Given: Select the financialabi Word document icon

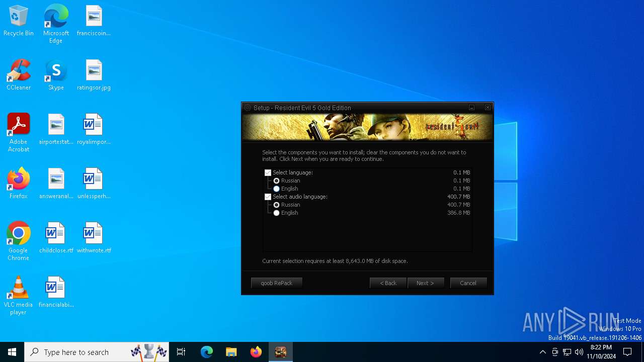Looking at the screenshot, I should pos(56,293).
